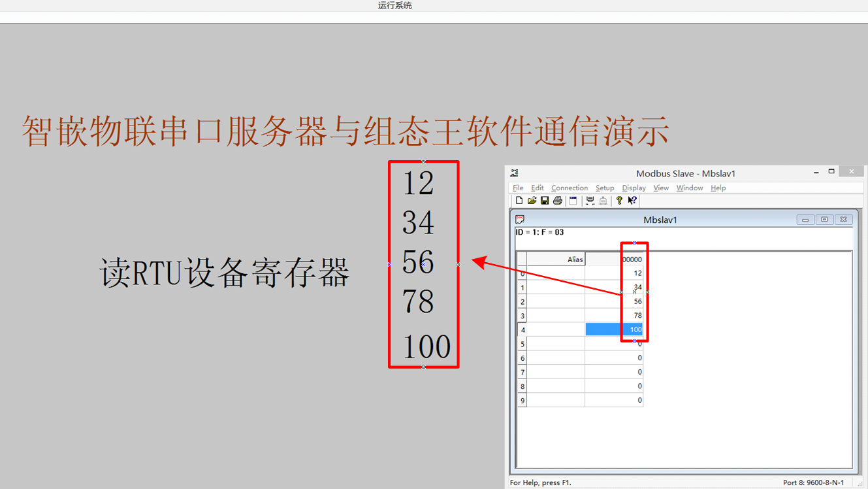Open the Setup menu
This screenshot has width=868, height=489.
pyautogui.click(x=605, y=188)
